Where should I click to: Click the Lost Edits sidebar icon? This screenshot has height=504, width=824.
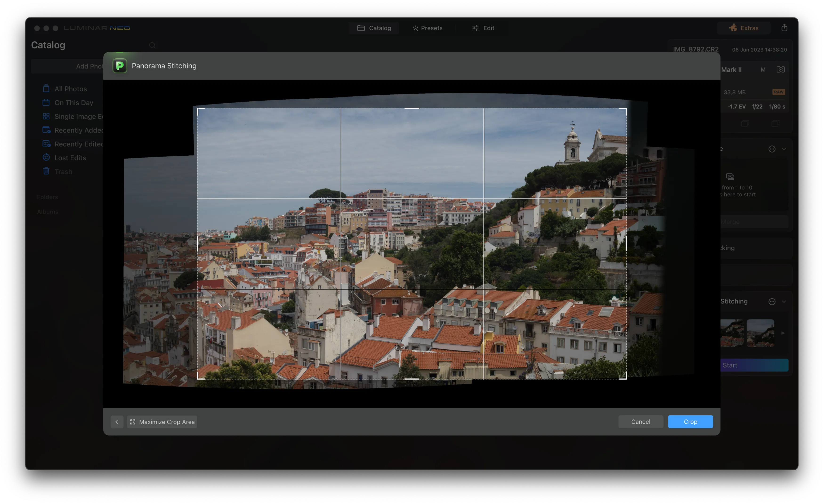coord(46,157)
